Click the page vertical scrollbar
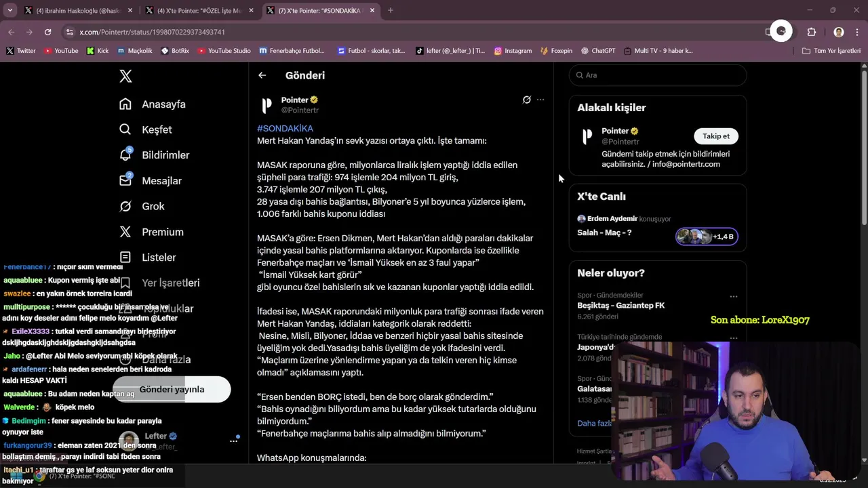Screen dimensions: 868x488 [864, 149]
